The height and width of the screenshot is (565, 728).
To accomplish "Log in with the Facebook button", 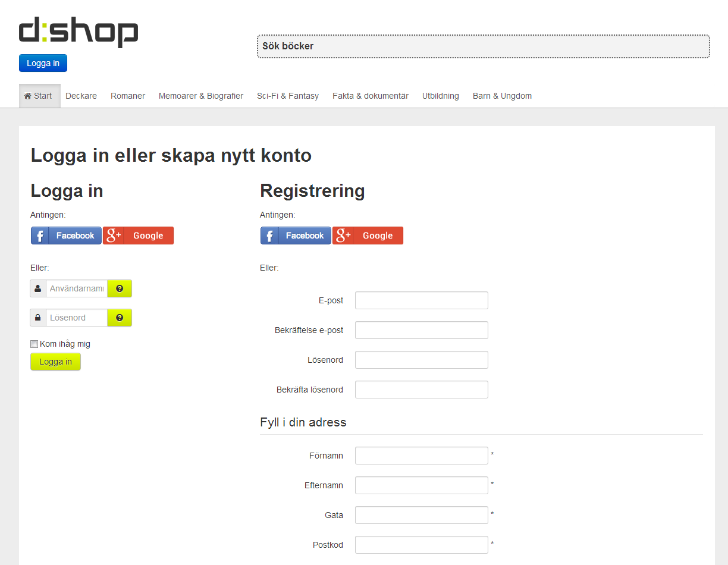I will pyautogui.click(x=67, y=236).
